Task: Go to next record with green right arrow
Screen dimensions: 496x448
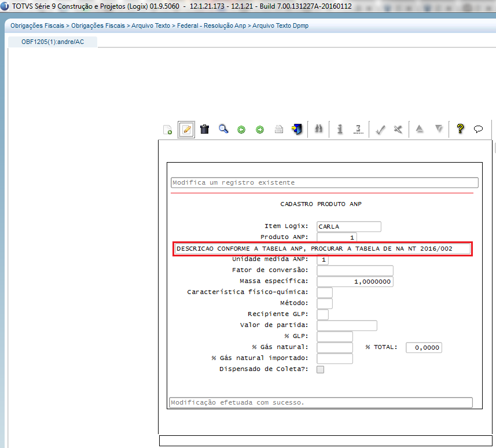Action: 260,130
